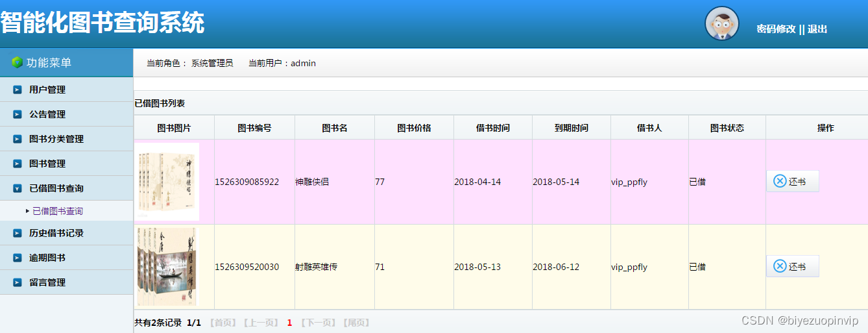
Task: Click the arrow icon next to 图书管理
Action: click(18, 164)
